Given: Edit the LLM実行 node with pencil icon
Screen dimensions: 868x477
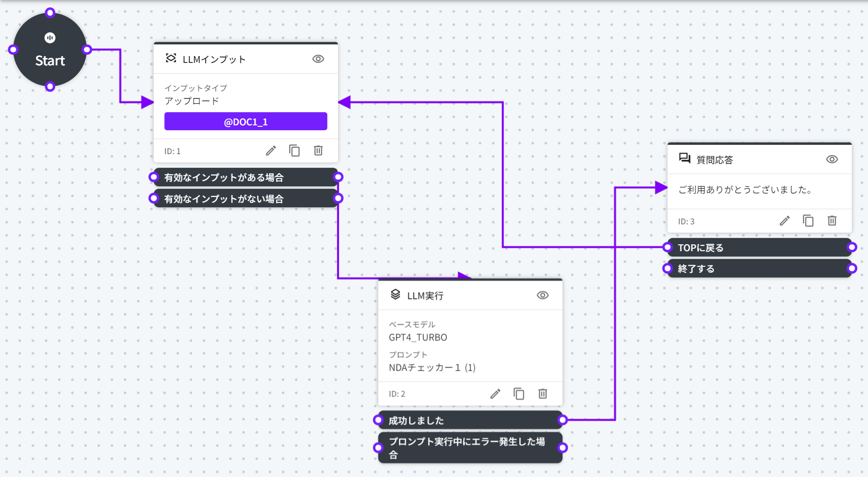Looking at the screenshot, I should [x=495, y=394].
